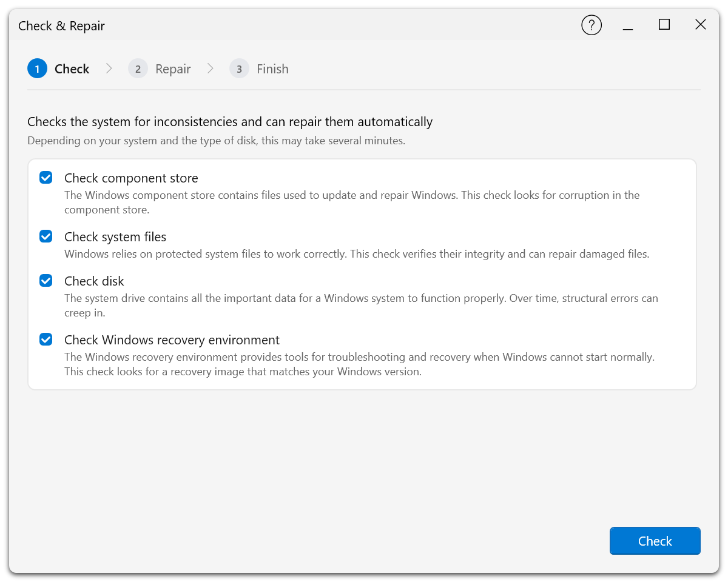728x582 pixels.
Task: Click the protected system files description text
Action: pyautogui.click(x=357, y=254)
